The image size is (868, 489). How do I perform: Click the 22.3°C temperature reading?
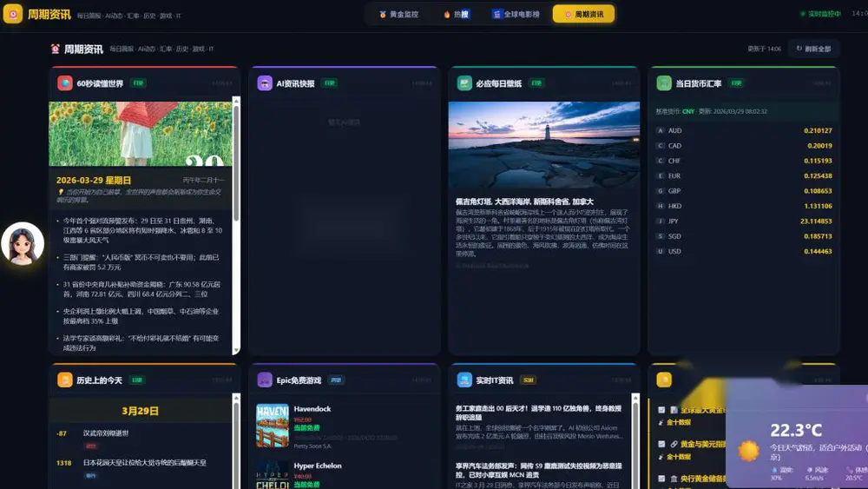tap(796, 430)
